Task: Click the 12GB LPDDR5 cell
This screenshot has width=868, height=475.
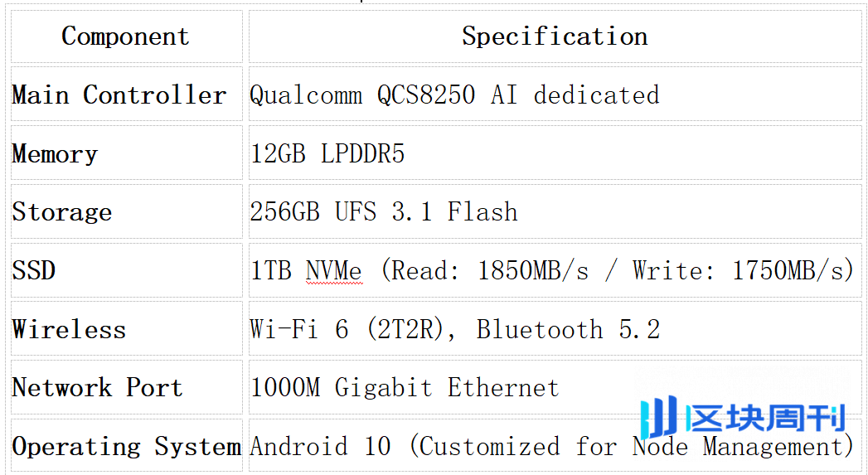Action: coord(555,153)
